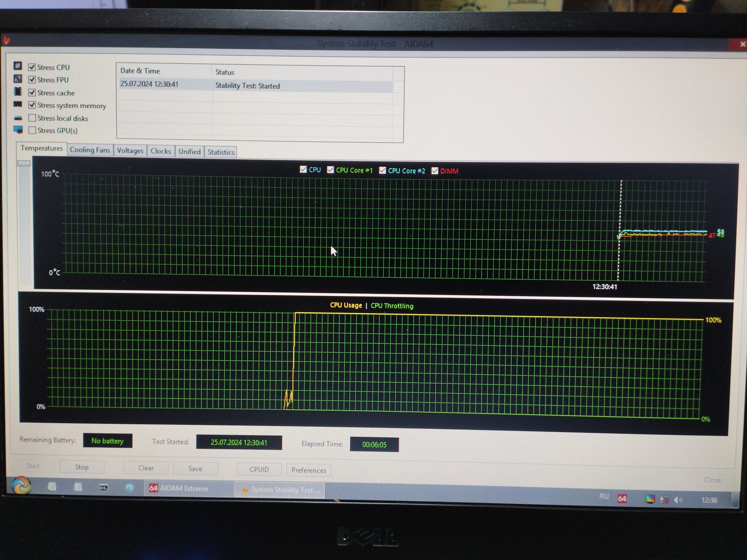The height and width of the screenshot is (560, 747).
Task: Click the RU language indicator
Action: point(604,497)
